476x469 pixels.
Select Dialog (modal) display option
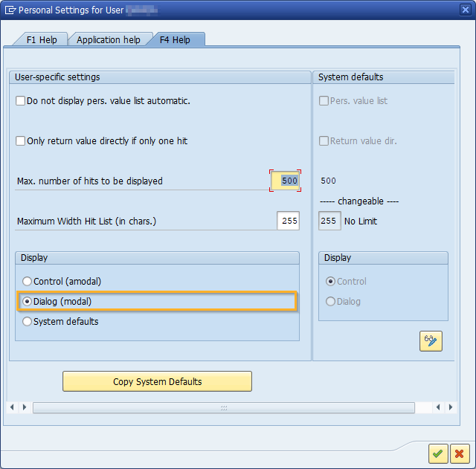pyautogui.click(x=27, y=301)
